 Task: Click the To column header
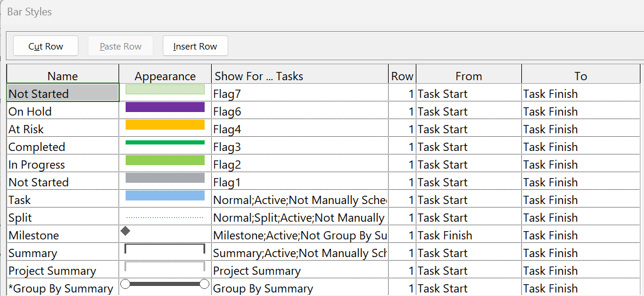point(581,75)
